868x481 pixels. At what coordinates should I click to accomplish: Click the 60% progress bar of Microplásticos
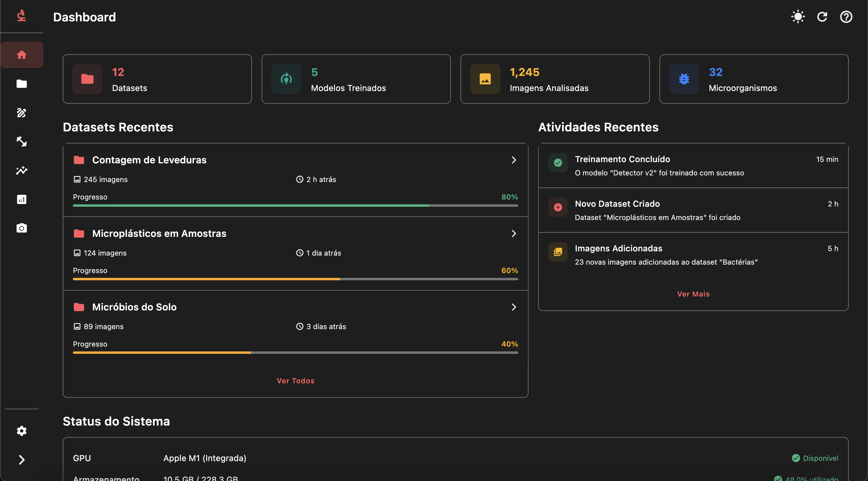click(x=295, y=279)
